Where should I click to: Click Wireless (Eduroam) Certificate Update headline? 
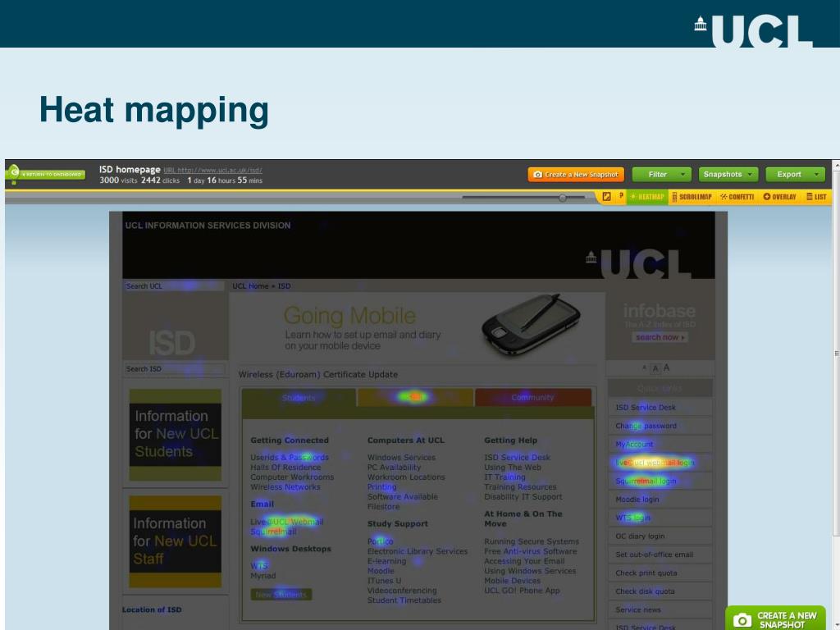[318, 374]
